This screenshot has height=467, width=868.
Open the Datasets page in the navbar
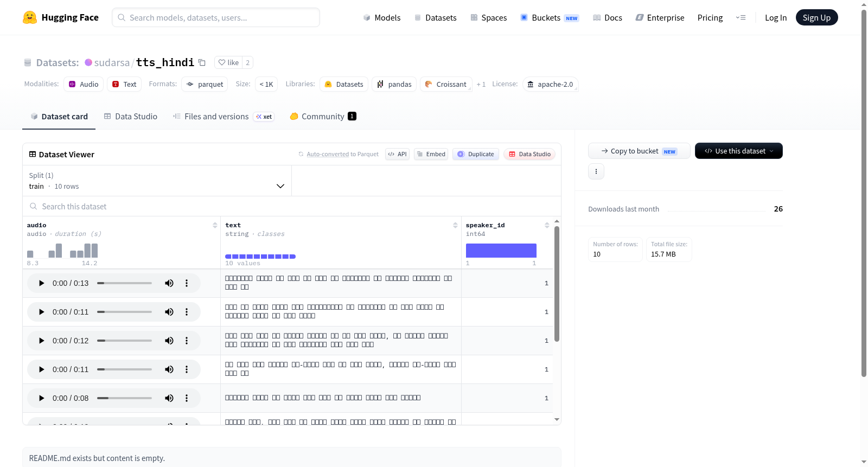point(436,18)
